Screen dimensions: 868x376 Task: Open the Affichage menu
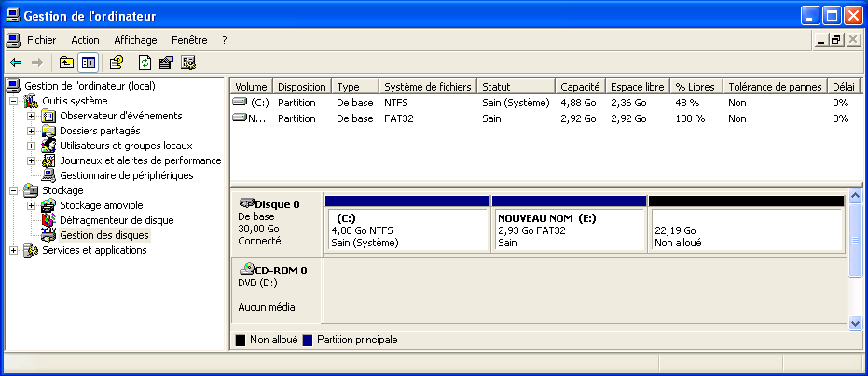(x=135, y=40)
